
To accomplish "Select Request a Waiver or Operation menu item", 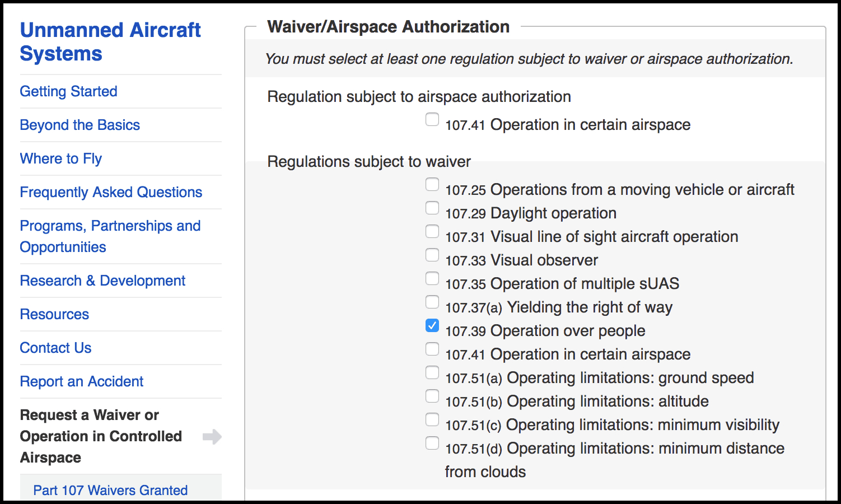I will click(x=101, y=436).
